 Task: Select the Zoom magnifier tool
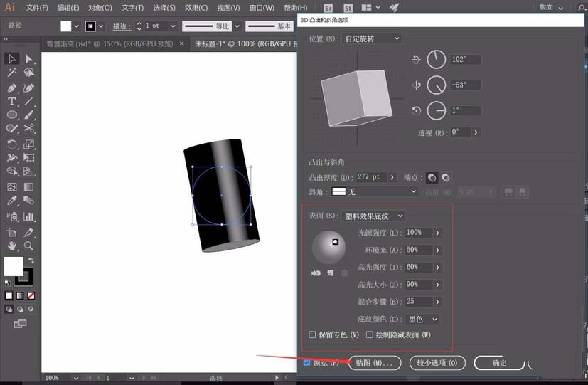pyautogui.click(x=29, y=246)
